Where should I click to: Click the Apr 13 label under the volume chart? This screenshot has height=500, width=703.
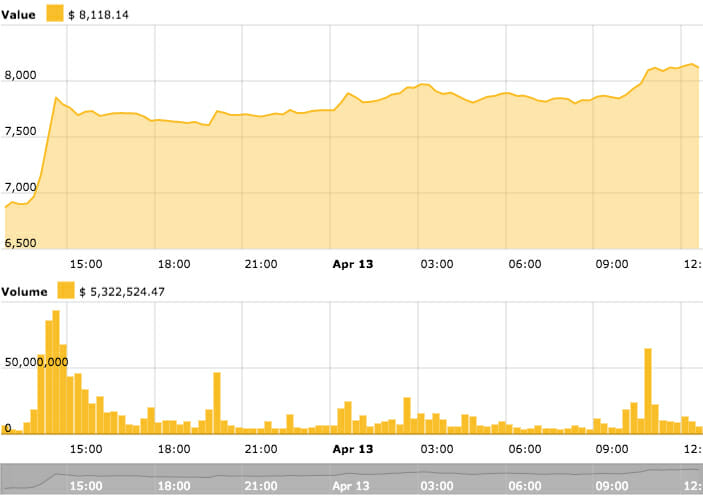pos(353,449)
